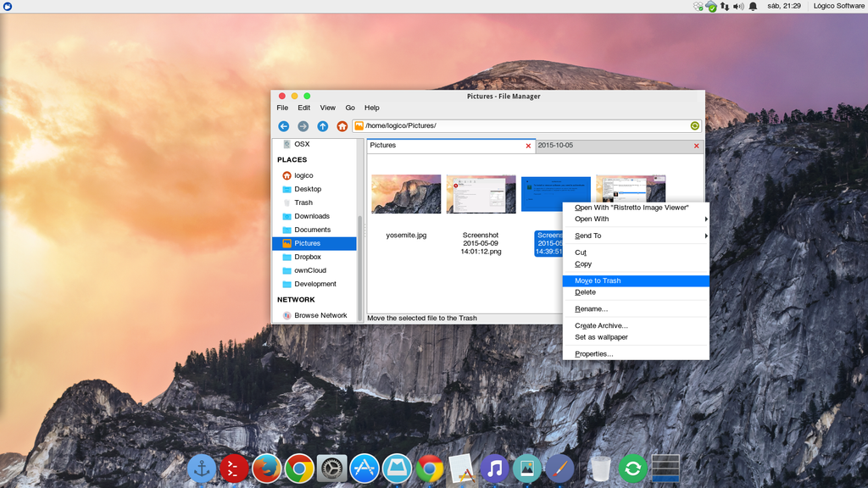The width and height of the screenshot is (868, 488).
Task: Expand the Open With submenu
Action: 636,219
